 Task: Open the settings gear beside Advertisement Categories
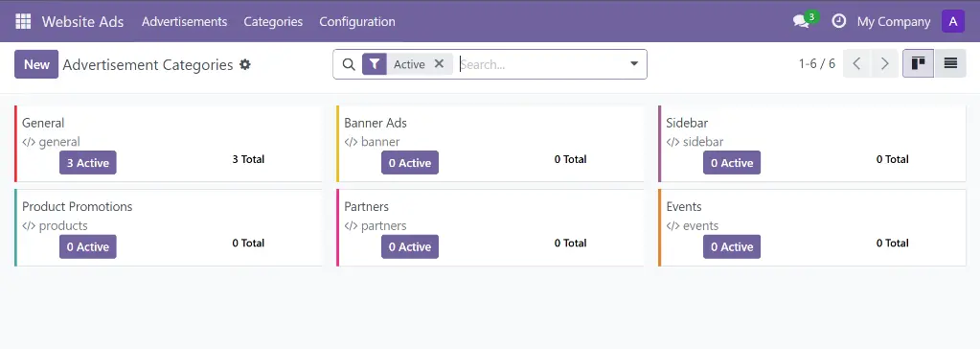click(245, 64)
